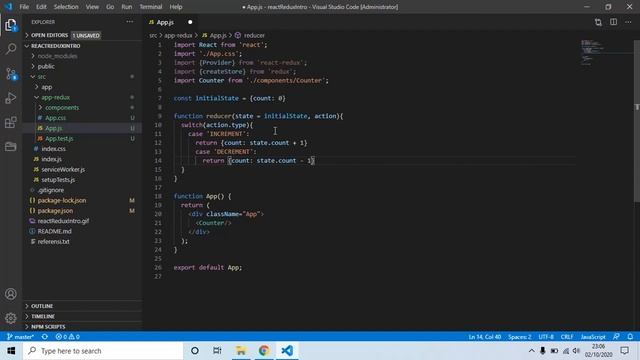Open File Explorer from taskbar

[241, 351]
